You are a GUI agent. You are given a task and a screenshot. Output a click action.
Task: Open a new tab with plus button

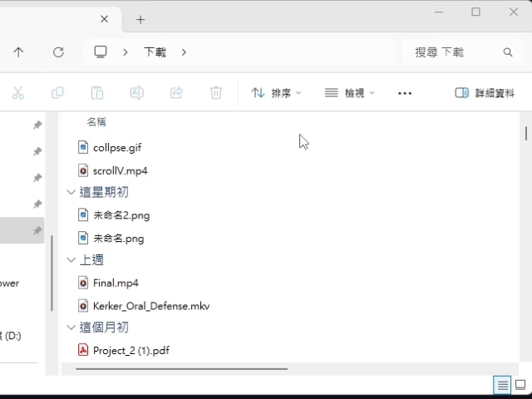[x=140, y=19]
